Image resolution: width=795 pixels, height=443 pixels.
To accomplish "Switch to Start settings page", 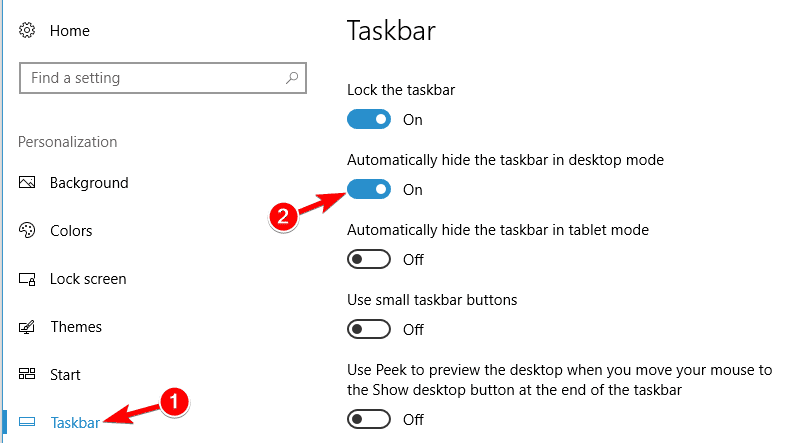I will (x=65, y=375).
